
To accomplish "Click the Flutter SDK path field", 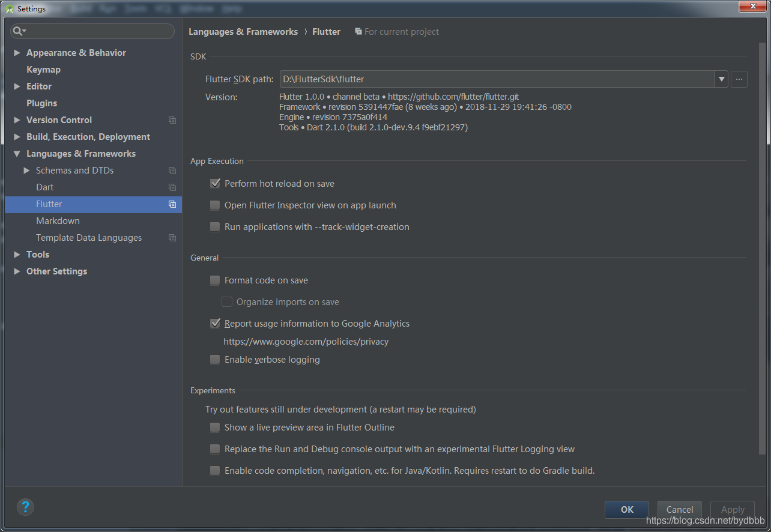I will [x=497, y=79].
